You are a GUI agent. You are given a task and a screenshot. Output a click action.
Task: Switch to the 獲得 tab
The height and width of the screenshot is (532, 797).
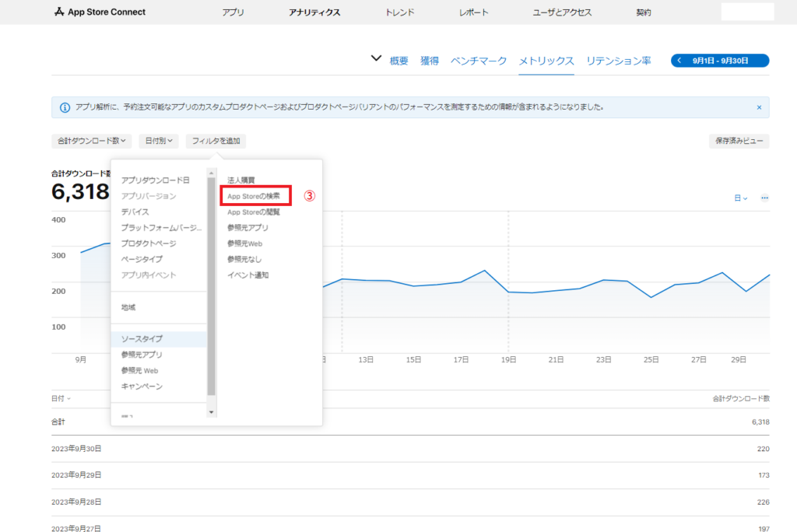[x=430, y=61]
